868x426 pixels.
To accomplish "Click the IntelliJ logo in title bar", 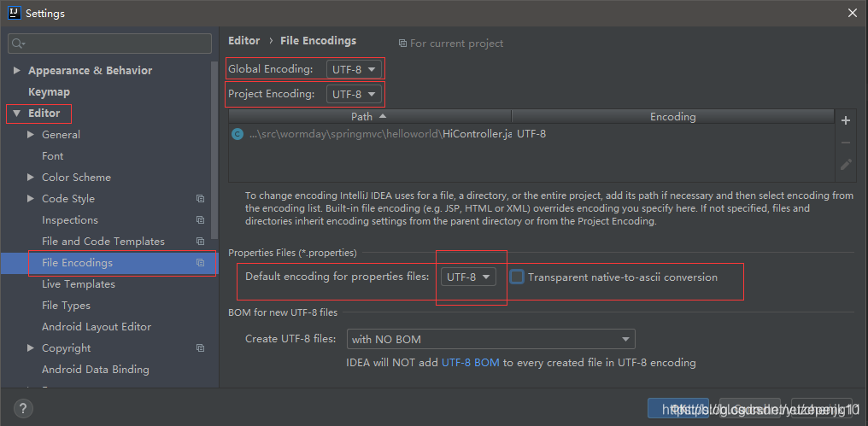I will coord(15,13).
